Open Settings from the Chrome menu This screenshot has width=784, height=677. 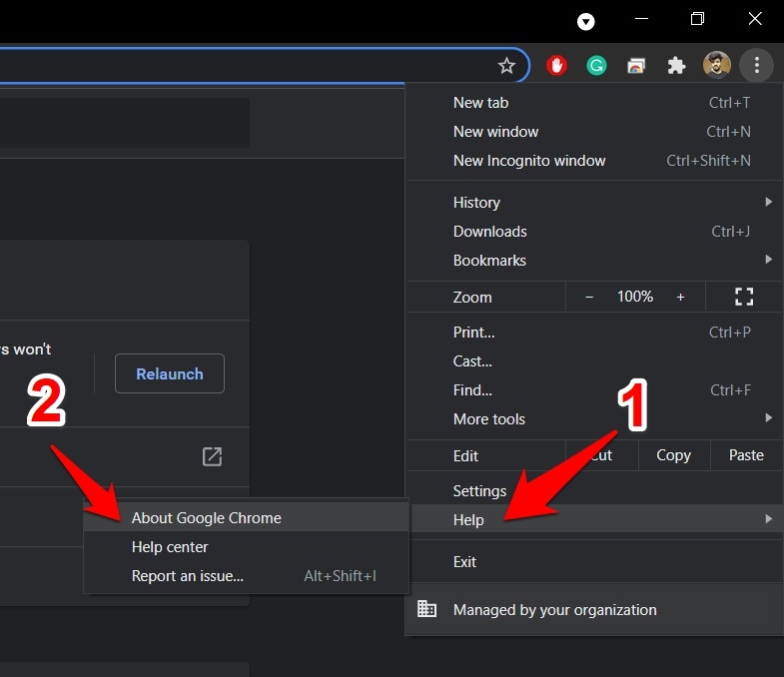(594, 491)
